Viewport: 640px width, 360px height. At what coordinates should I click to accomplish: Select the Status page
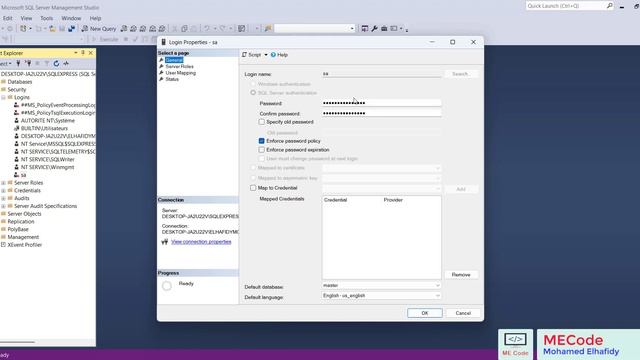coord(172,79)
